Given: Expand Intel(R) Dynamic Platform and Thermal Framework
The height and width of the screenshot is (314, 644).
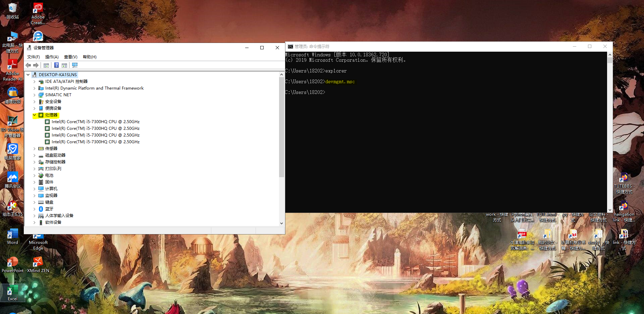Looking at the screenshot, I should (34, 88).
